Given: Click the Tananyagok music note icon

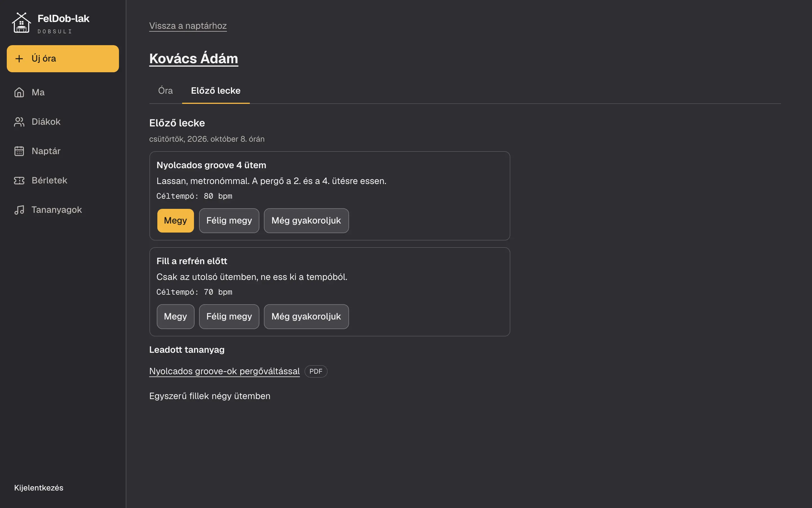Looking at the screenshot, I should tap(19, 210).
